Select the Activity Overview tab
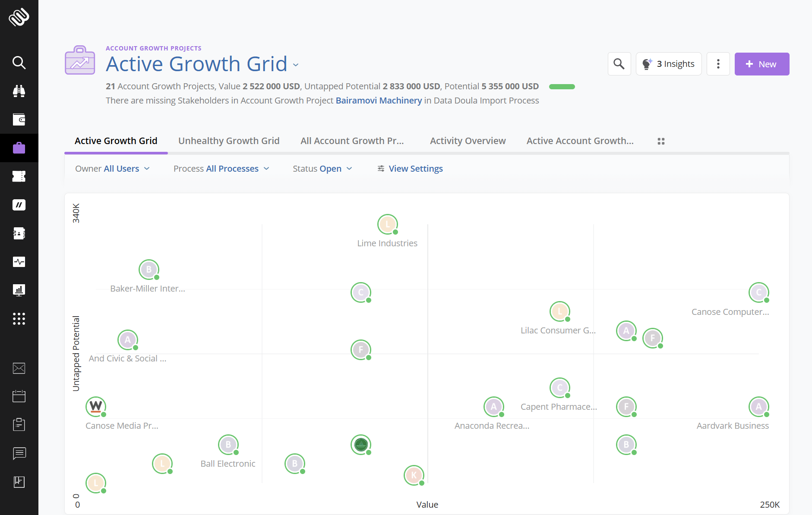812x515 pixels. click(x=468, y=141)
